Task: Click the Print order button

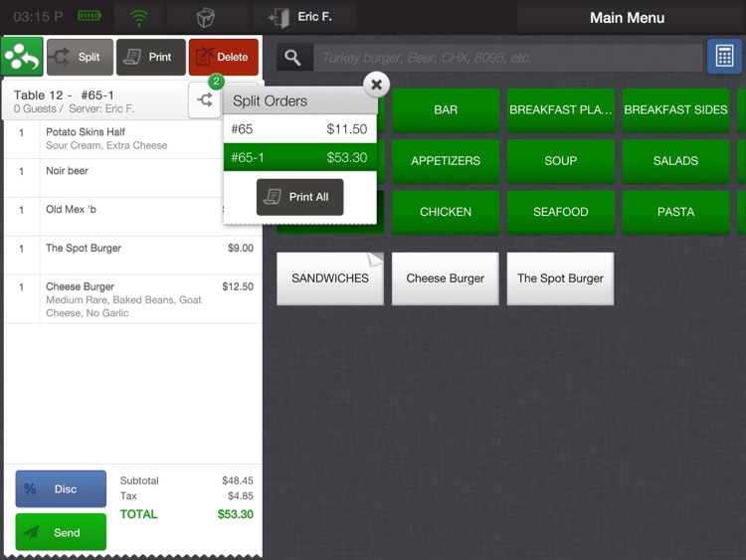Action: [x=151, y=57]
